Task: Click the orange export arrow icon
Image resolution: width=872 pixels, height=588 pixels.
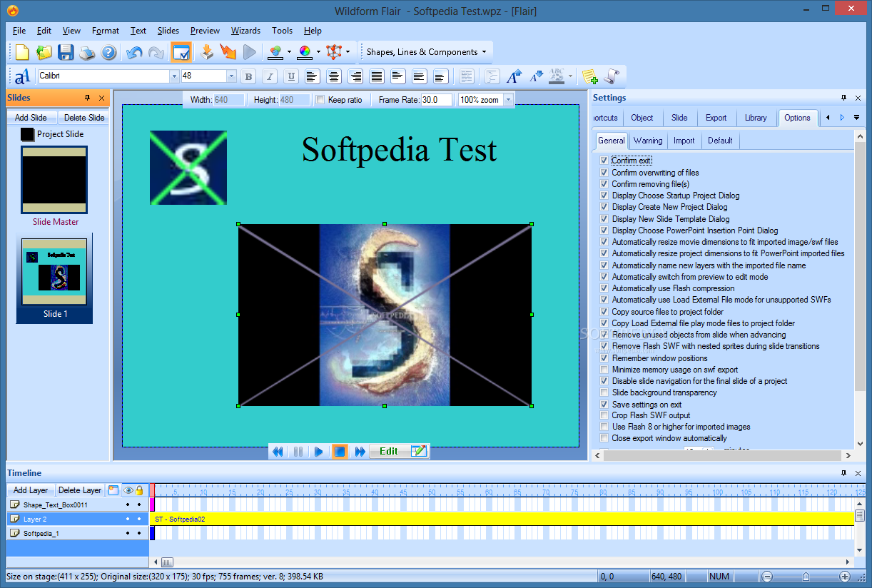Action: 228,52
